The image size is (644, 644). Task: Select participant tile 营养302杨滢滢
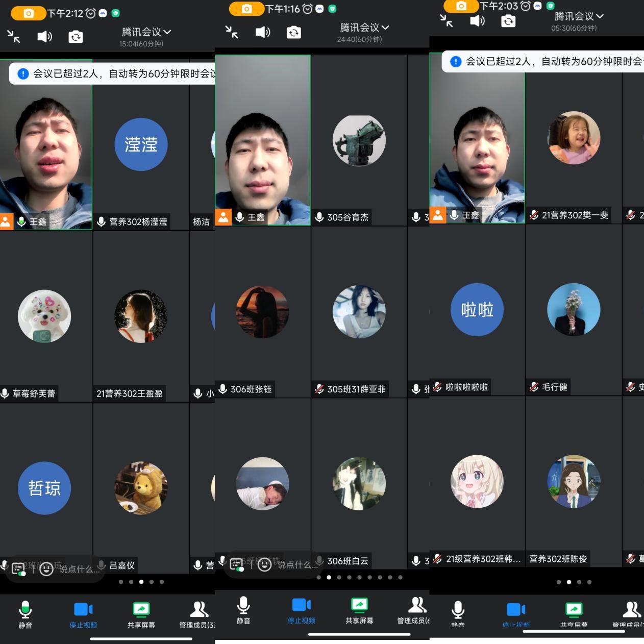point(141,153)
